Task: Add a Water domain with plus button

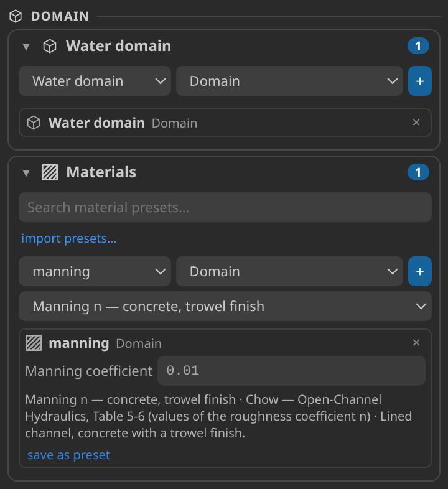Action: click(420, 81)
